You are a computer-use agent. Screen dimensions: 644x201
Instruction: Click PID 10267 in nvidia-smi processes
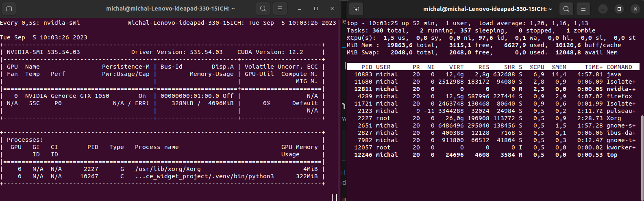pyautogui.click(x=89, y=176)
